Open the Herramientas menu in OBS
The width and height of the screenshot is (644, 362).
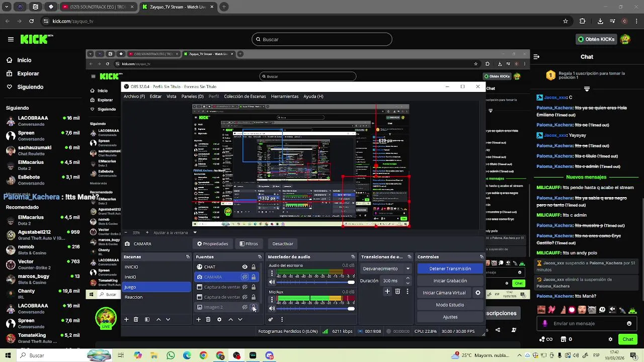[285, 96]
